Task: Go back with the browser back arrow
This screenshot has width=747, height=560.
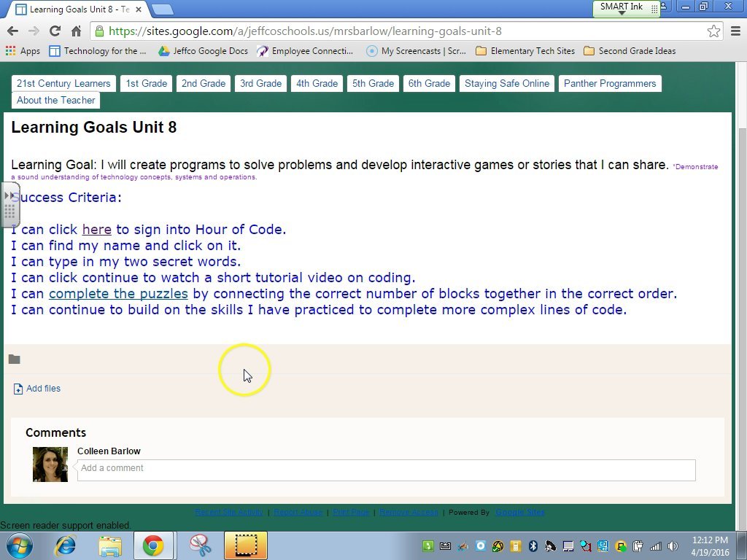Action: tap(12, 31)
